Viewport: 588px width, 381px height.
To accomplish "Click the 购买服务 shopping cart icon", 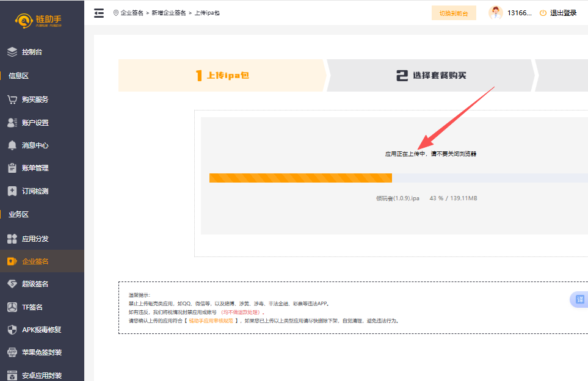I will [12, 100].
